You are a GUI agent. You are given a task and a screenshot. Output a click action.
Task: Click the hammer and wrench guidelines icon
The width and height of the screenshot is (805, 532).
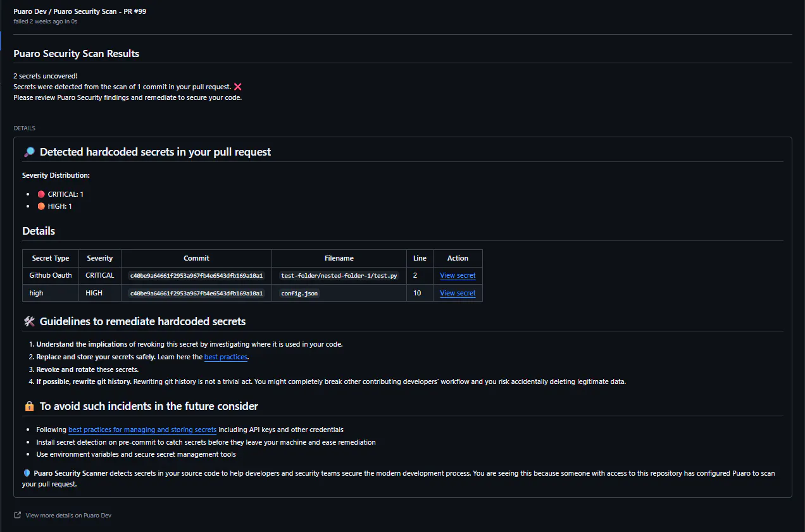coord(29,321)
